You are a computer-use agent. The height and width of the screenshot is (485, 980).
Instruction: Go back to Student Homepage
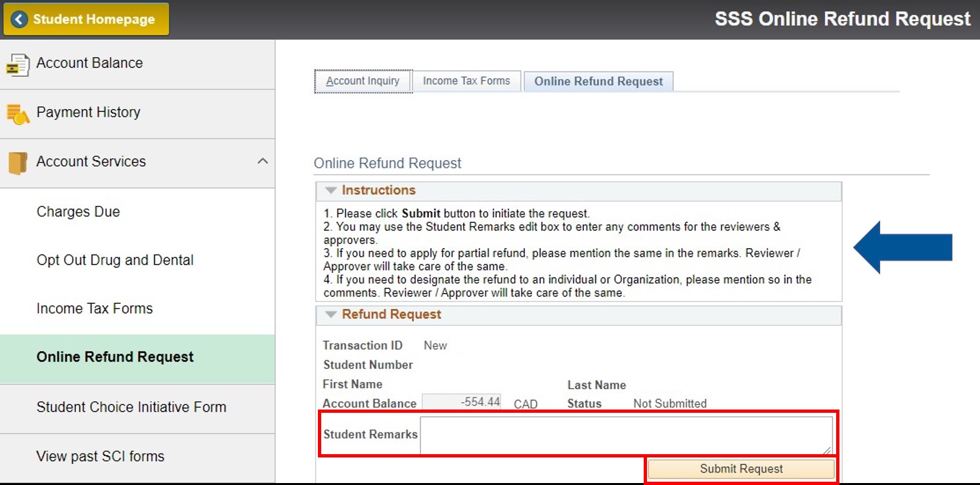tap(86, 19)
